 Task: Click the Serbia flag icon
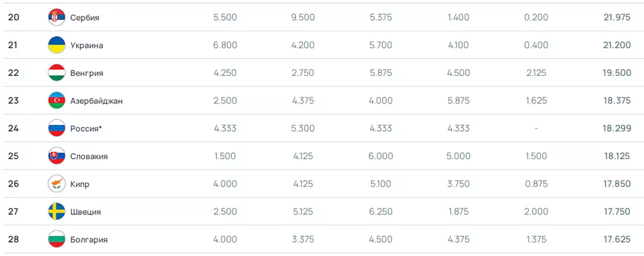click(56, 18)
